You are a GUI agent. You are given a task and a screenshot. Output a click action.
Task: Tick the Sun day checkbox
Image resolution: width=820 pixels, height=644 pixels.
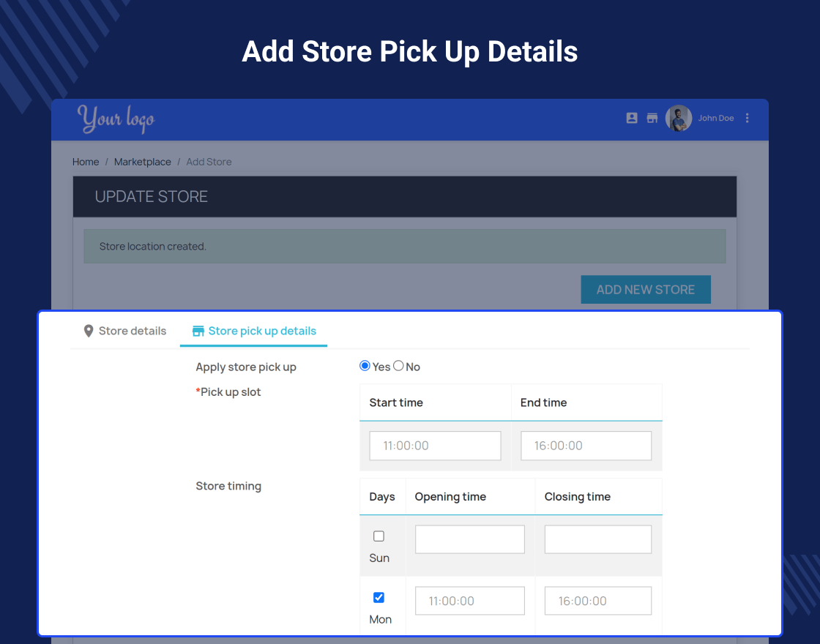pyautogui.click(x=379, y=536)
